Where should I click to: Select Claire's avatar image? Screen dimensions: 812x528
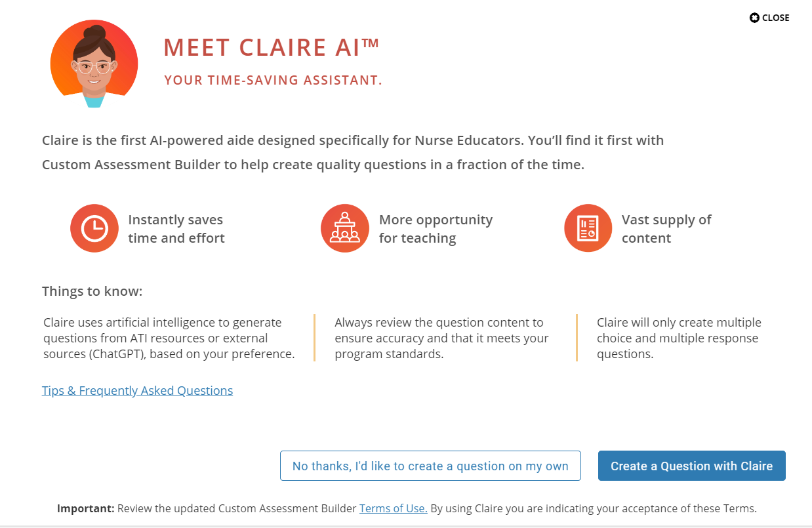pos(94,63)
